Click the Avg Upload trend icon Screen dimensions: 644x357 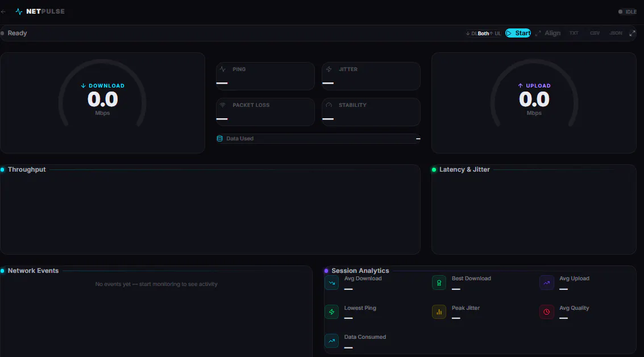pyautogui.click(x=547, y=283)
